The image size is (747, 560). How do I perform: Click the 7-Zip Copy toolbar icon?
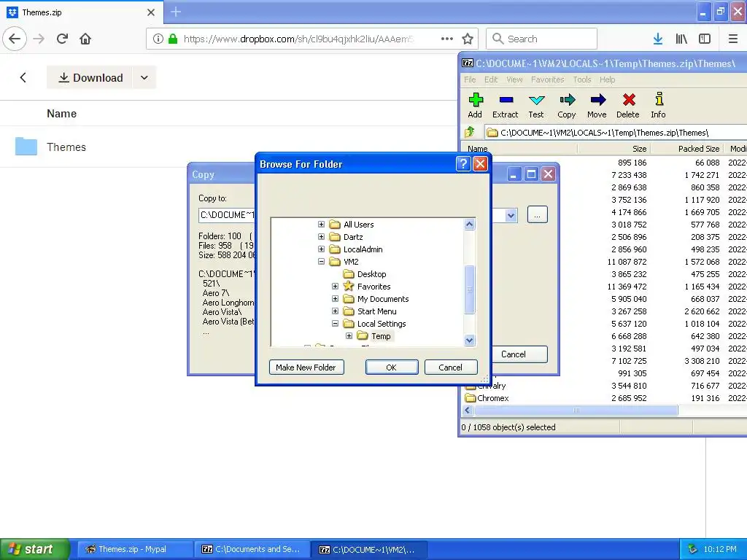pyautogui.click(x=567, y=100)
